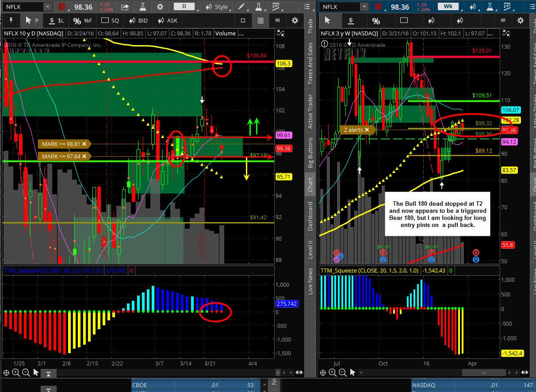Switch to grid chart layout icon

260,20
